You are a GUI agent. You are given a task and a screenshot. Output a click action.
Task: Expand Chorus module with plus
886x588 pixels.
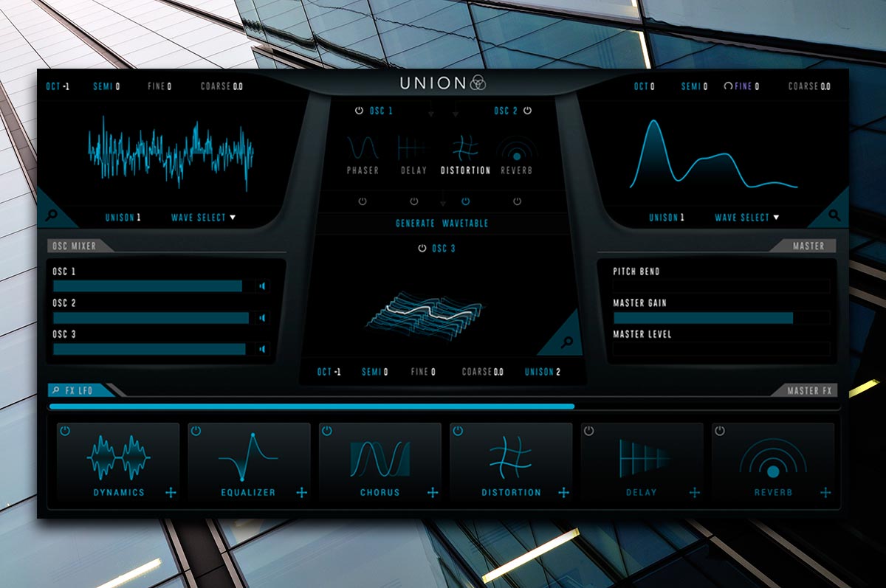(x=433, y=493)
